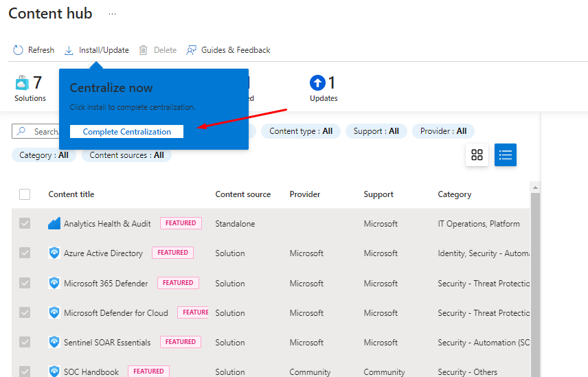Click the Refresh icon in toolbar
The image size is (588, 377).
click(x=19, y=50)
